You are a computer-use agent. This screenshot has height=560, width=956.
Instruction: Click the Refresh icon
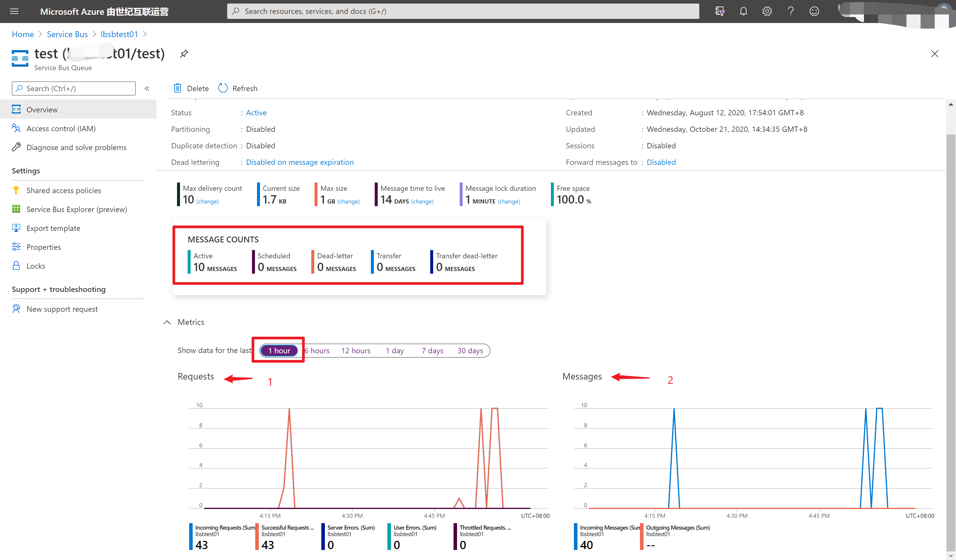click(x=223, y=88)
